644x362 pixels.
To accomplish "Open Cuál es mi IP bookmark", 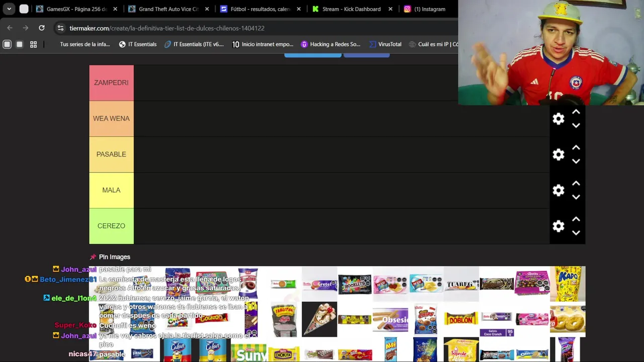I will (433, 44).
